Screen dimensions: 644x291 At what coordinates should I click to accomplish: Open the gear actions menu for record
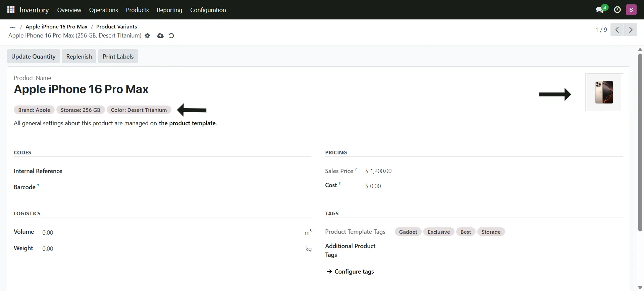147,36
